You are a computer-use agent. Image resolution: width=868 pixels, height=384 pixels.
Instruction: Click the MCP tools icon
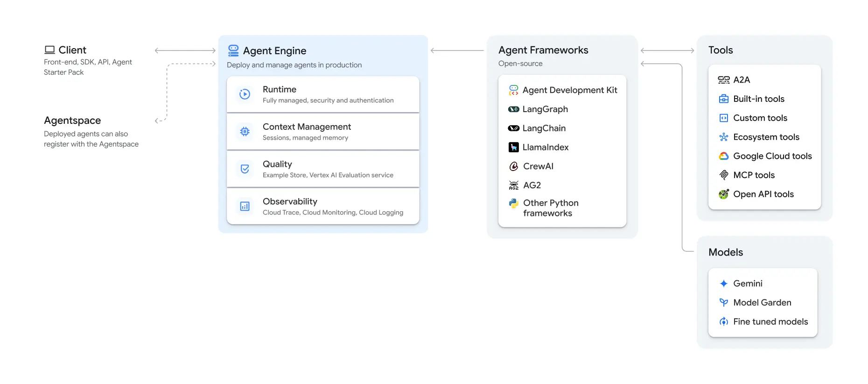click(723, 175)
